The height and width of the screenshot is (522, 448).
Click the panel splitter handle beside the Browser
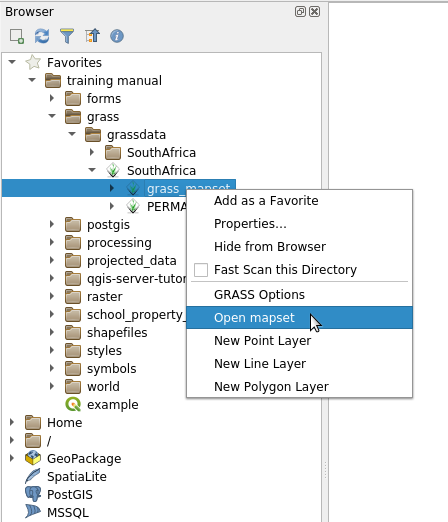[x=325, y=470]
